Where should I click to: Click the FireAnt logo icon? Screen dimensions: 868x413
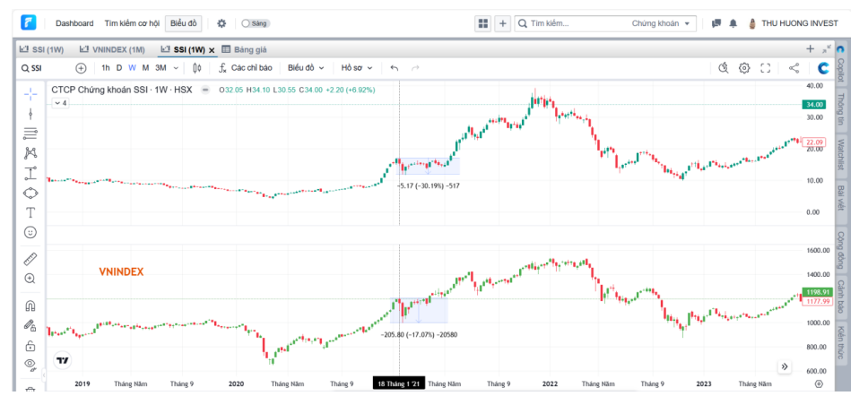pyautogui.click(x=28, y=22)
